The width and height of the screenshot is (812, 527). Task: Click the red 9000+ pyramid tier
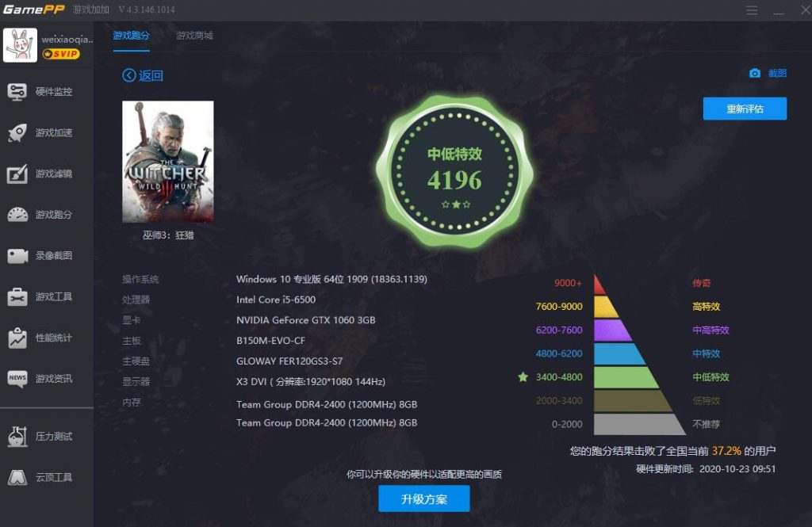click(x=599, y=285)
